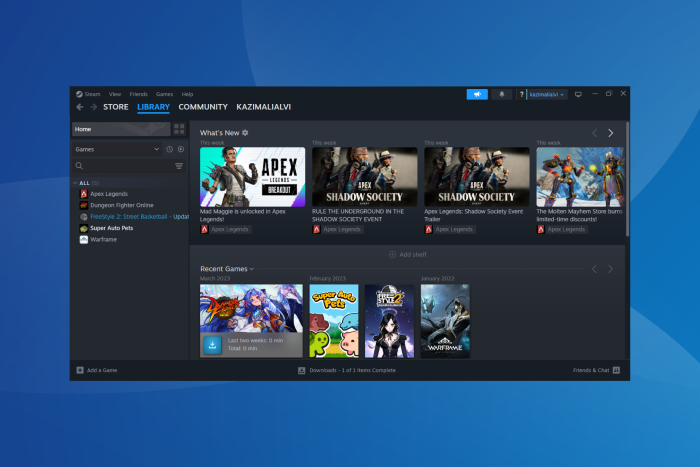Open Mad Maggie Apex Breakout news thumbnail

252,177
